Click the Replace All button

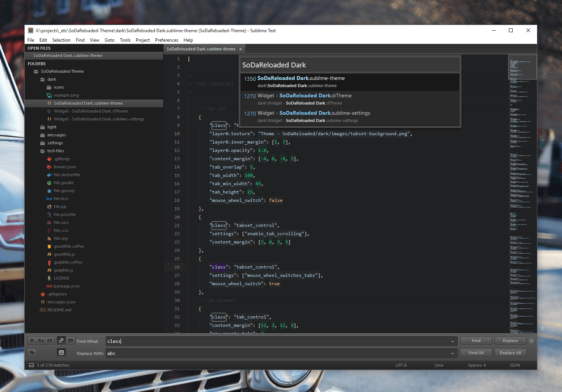click(x=510, y=353)
